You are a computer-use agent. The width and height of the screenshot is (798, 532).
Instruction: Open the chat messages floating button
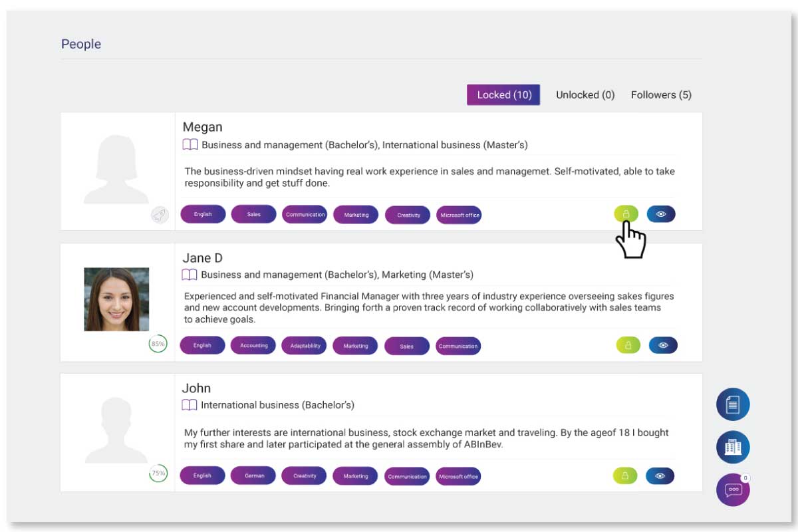(x=733, y=490)
